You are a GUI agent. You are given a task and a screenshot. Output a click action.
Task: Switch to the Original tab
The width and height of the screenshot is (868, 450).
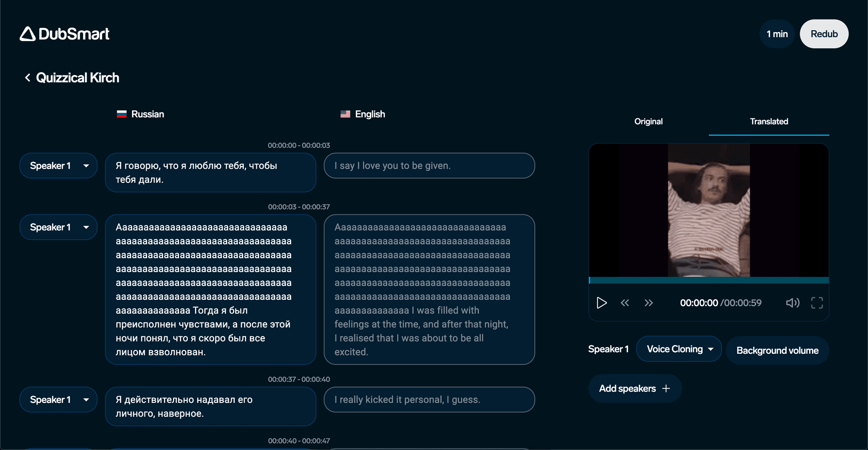(648, 121)
